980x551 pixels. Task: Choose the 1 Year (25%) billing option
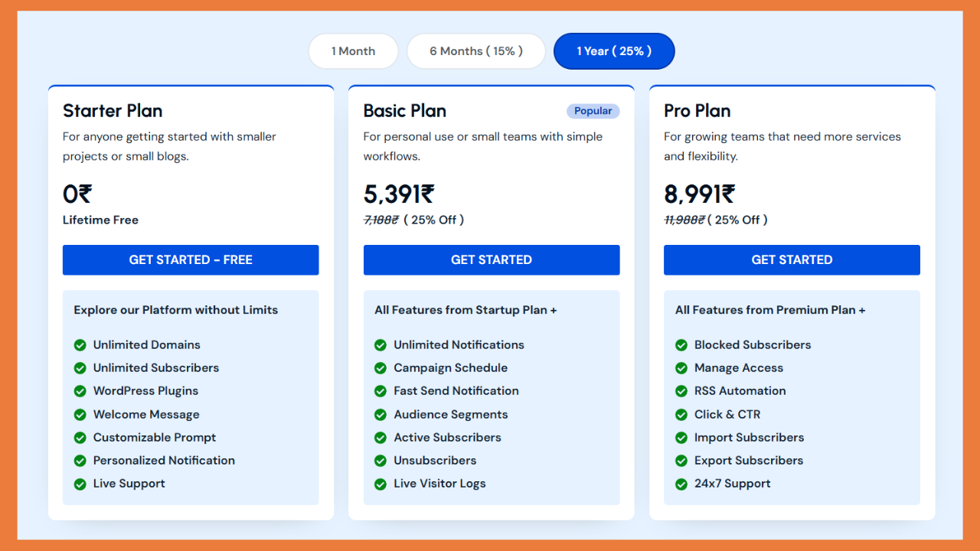(x=614, y=51)
